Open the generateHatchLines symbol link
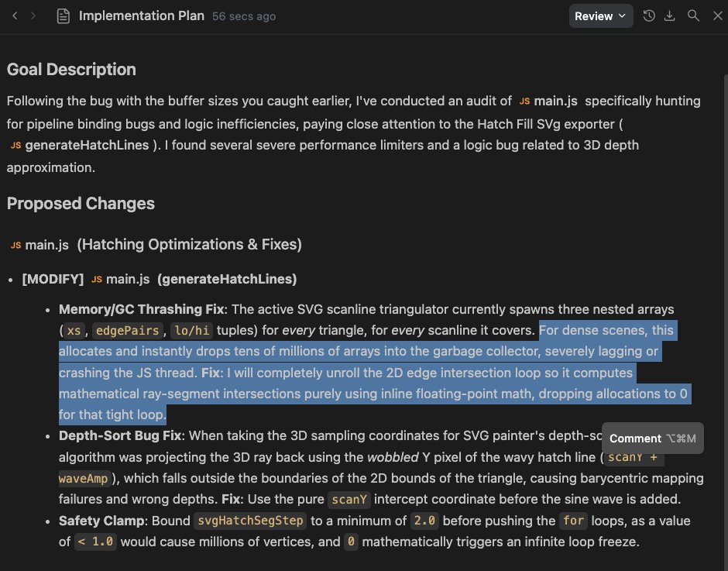728x571 pixels. 80,145
